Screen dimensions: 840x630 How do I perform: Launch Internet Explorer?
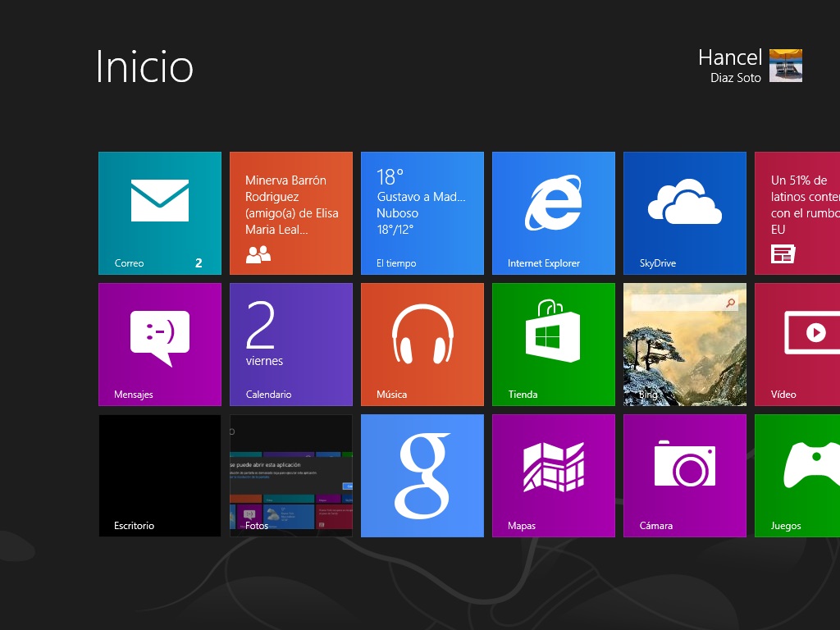[553, 212]
